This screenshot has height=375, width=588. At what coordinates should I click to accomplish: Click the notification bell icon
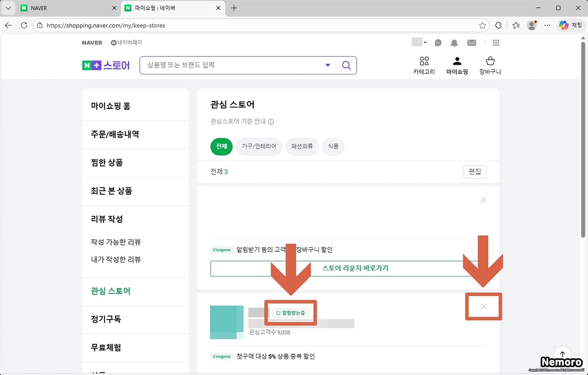(x=454, y=43)
